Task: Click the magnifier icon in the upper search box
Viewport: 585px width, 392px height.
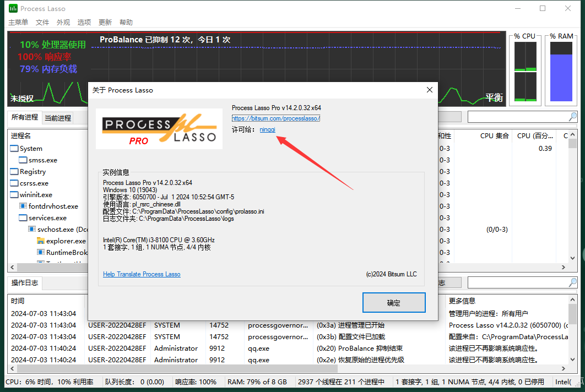Action: (x=573, y=117)
